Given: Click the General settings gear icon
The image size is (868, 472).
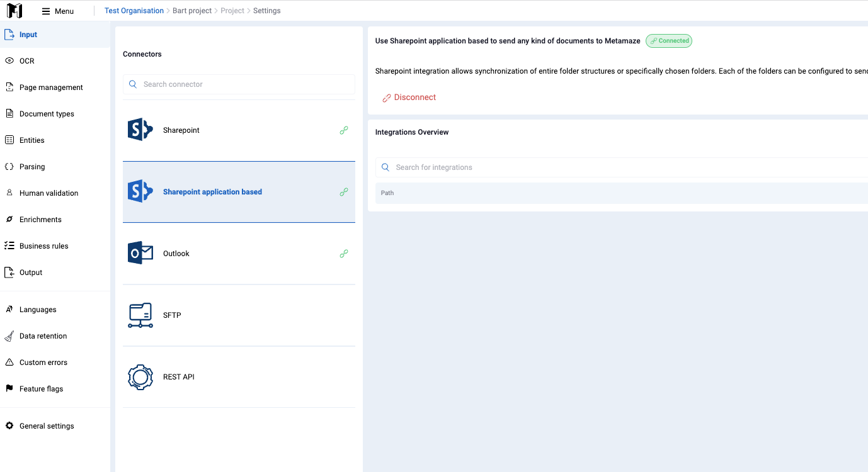Looking at the screenshot, I should (x=9, y=426).
